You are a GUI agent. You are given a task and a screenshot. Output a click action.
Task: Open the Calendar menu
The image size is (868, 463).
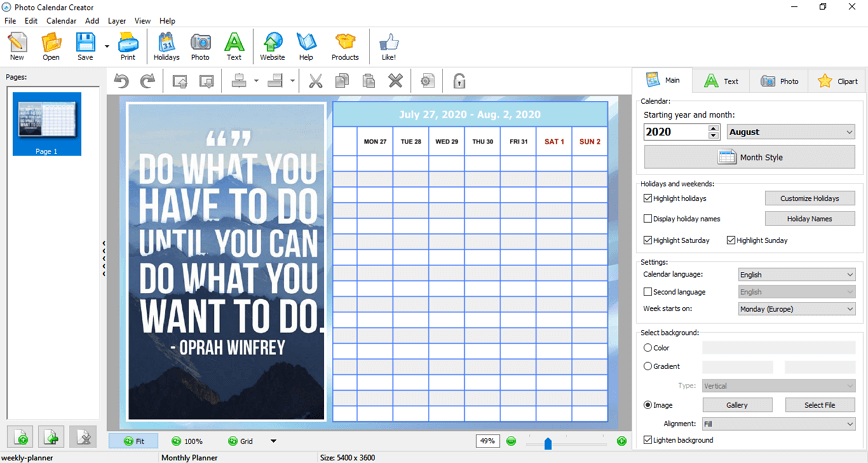61,21
